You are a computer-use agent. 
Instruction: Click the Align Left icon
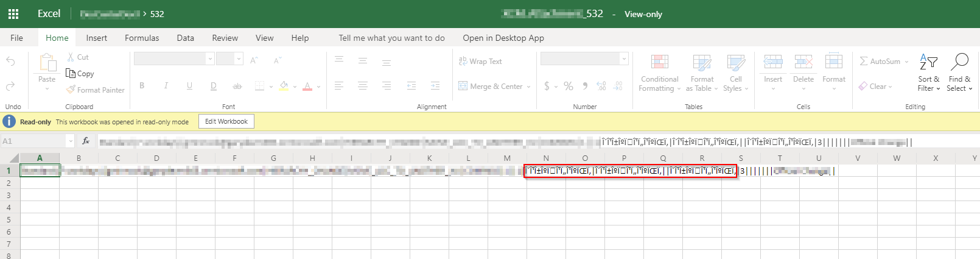pyautogui.click(x=339, y=86)
